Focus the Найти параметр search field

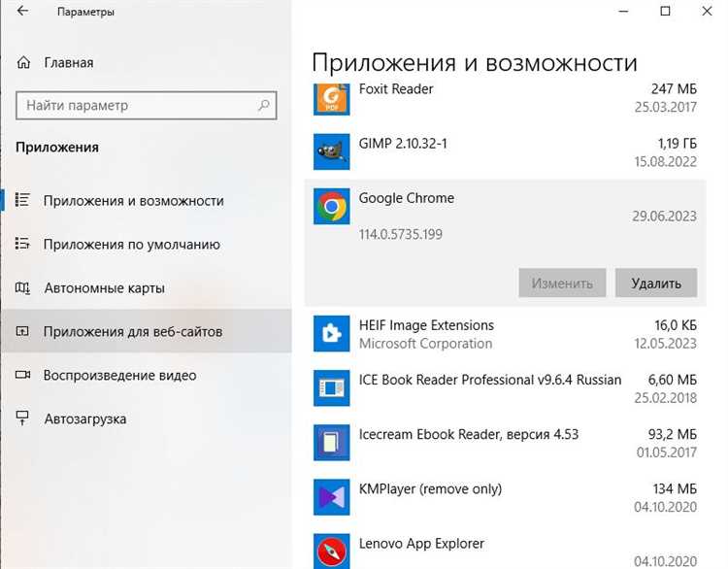(x=147, y=106)
